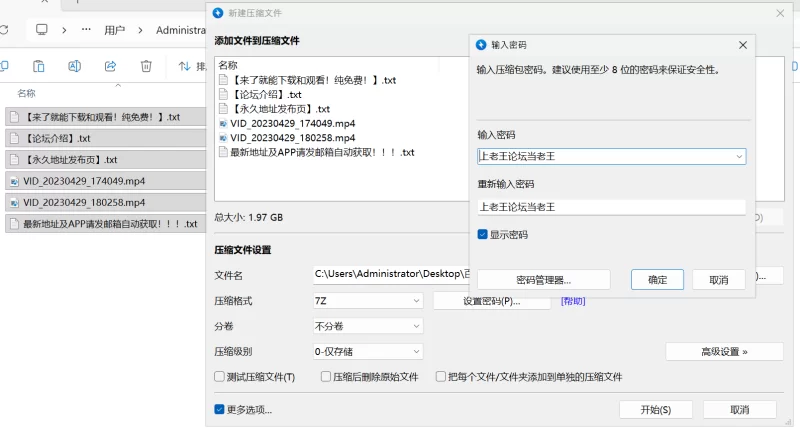Toggle the 显示密码 checkbox
This screenshot has height=447, width=800.
[x=483, y=235]
